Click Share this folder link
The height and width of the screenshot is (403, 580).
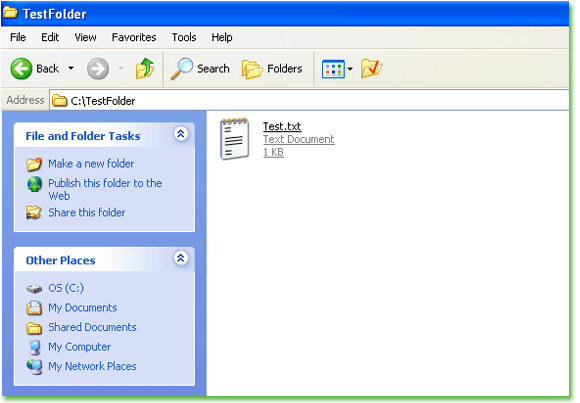pos(87,212)
